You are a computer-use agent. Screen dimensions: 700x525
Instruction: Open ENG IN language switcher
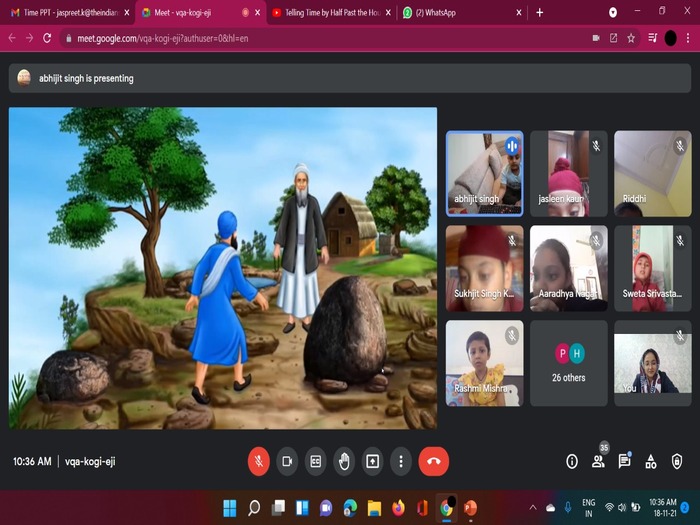point(588,508)
